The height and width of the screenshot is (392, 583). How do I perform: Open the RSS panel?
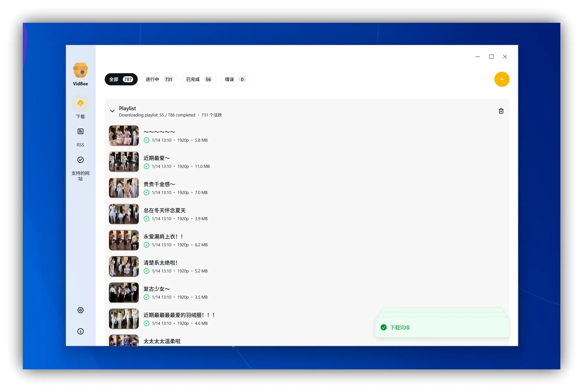pyautogui.click(x=80, y=136)
